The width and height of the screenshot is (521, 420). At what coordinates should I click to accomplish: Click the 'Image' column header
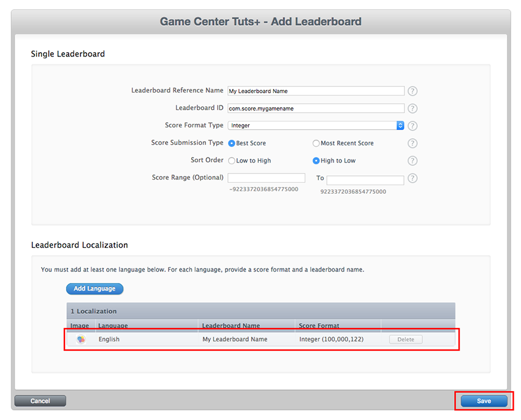click(80, 326)
